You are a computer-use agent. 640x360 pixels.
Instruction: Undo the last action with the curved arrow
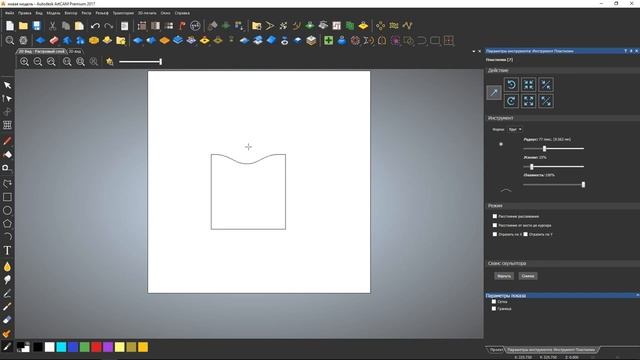pyautogui.click(x=95, y=26)
